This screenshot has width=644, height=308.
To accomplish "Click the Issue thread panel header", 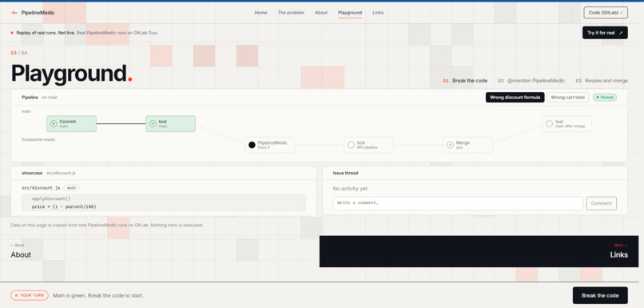I will [475, 173].
